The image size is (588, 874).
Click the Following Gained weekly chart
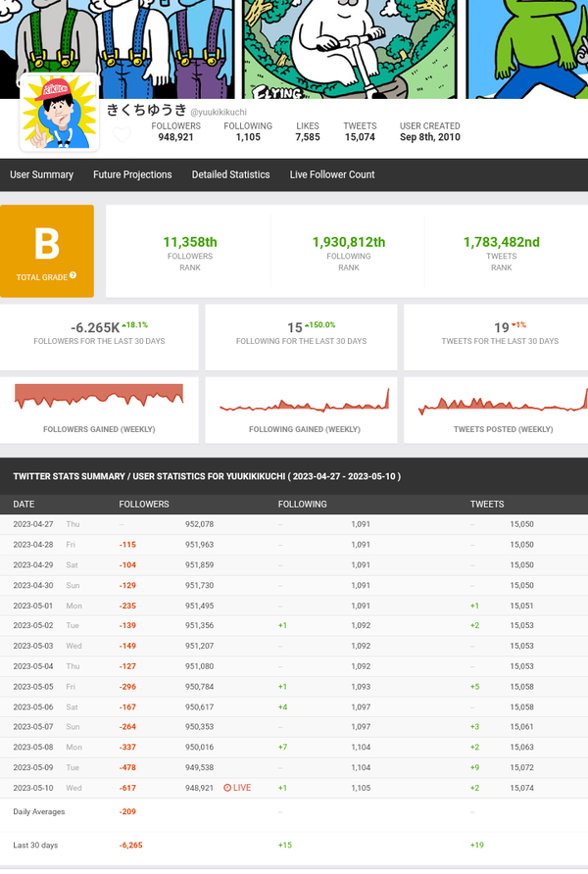305,400
